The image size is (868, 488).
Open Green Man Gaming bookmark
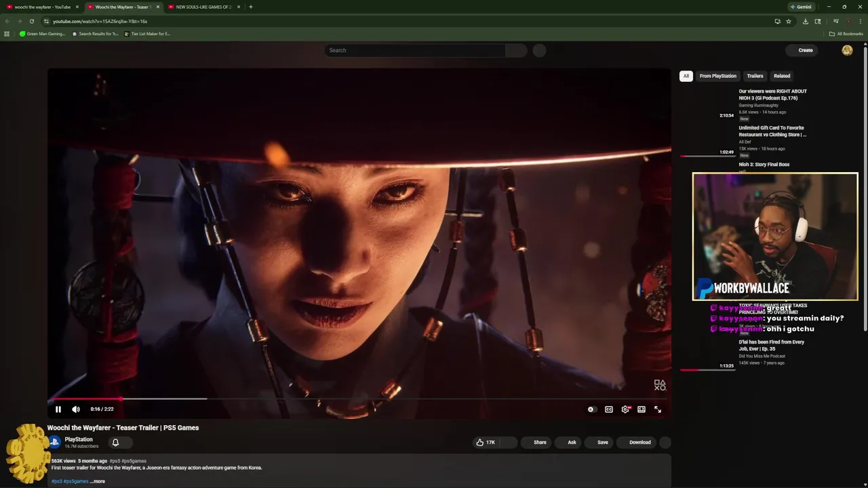(43, 34)
